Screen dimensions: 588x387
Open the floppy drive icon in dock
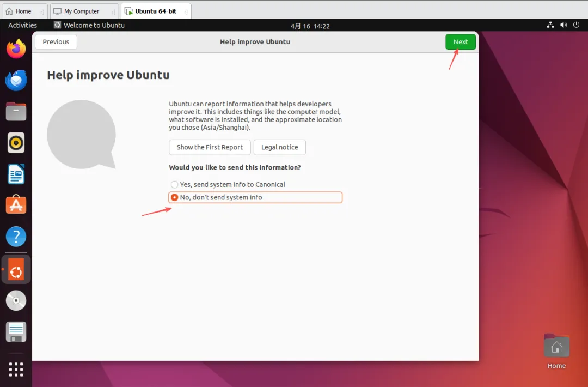(16, 332)
